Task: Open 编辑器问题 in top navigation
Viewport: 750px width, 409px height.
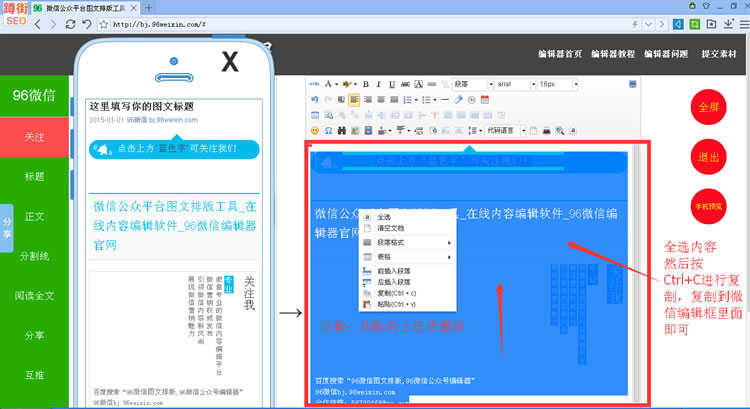Action: [x=666, y=54]
